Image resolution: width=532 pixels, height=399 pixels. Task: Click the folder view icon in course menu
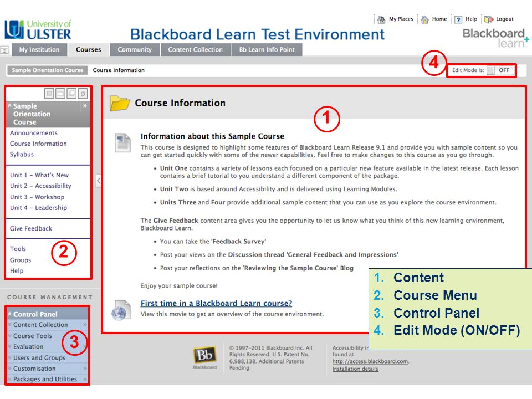tap(60, 93)
